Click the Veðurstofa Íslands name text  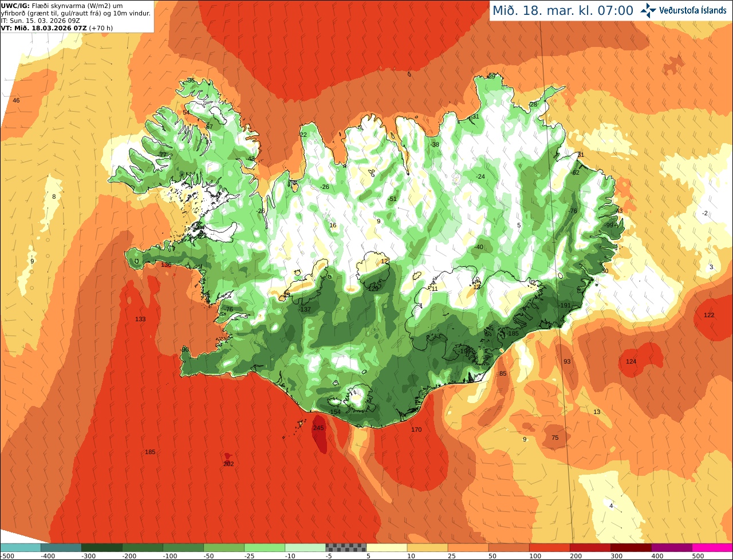[693, 10]
